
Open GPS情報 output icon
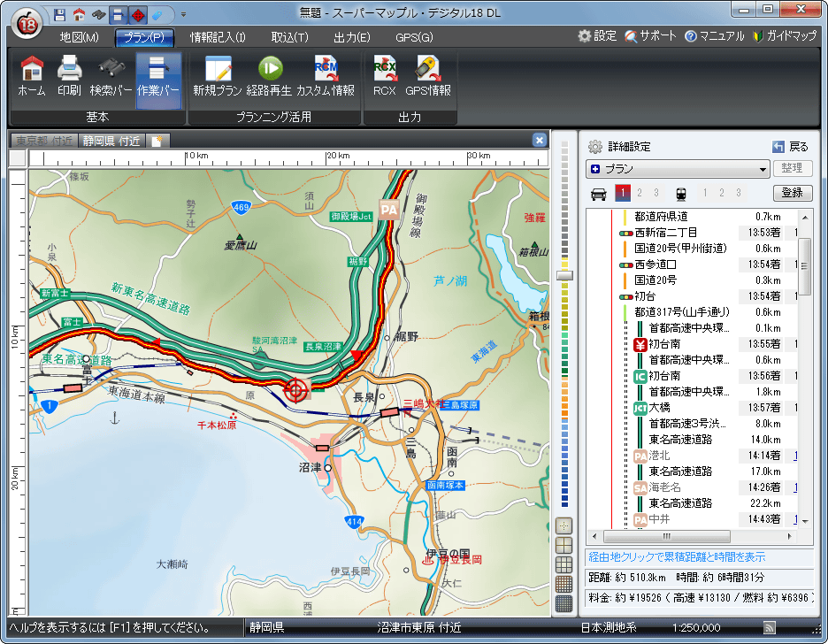(x=428, y=76)
